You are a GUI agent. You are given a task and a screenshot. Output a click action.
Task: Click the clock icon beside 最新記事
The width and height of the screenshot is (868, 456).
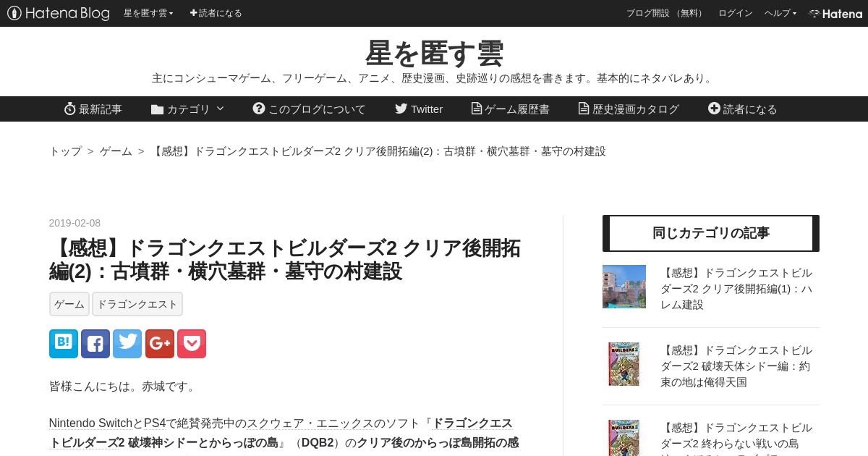69,109
